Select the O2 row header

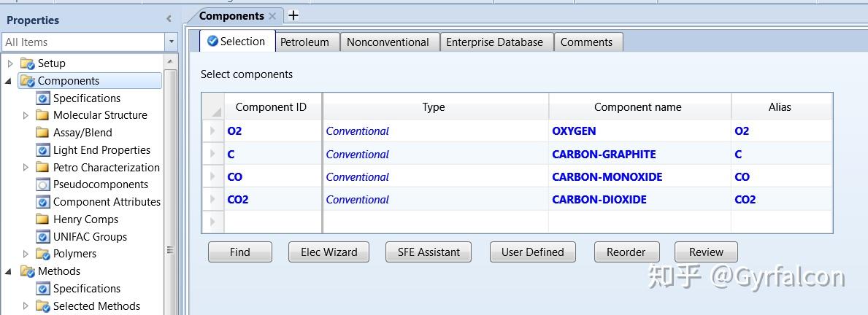(x=212, y=131)
